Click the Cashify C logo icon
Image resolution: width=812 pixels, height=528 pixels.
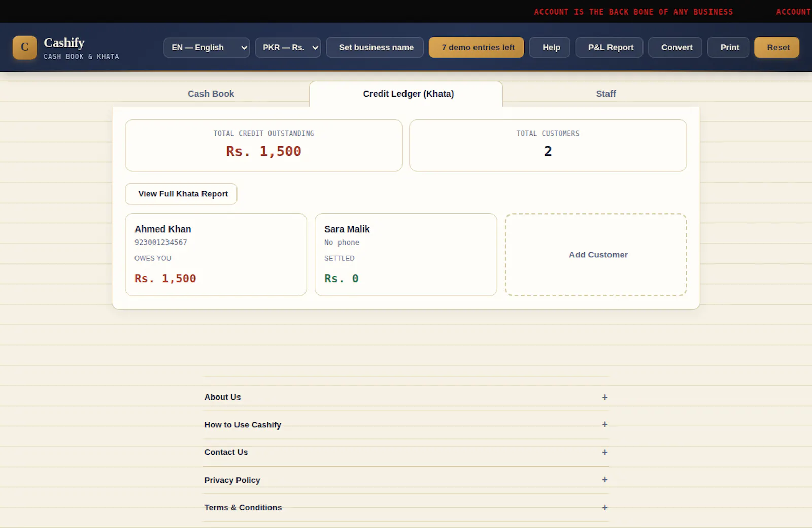tap(24, 47)
